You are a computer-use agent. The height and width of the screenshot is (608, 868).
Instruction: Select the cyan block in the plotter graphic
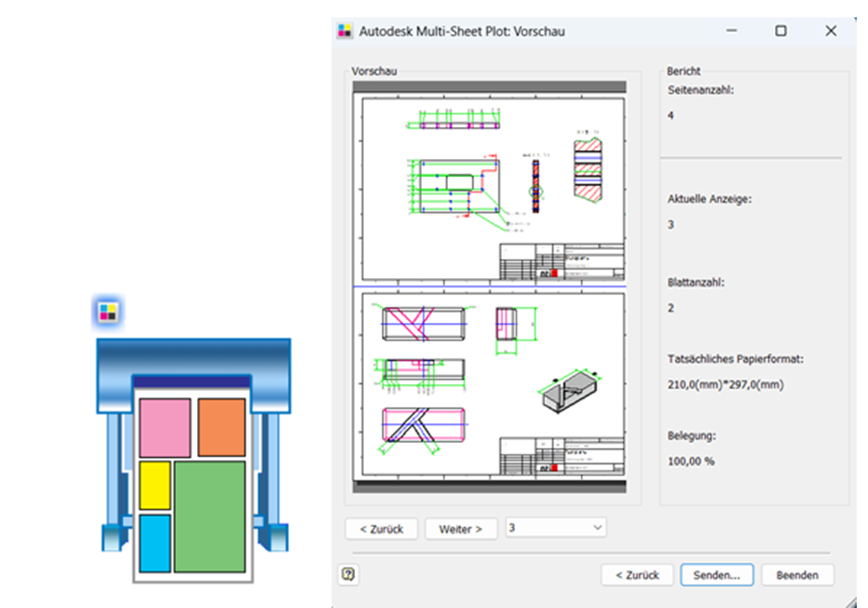(x=155, y=543)
